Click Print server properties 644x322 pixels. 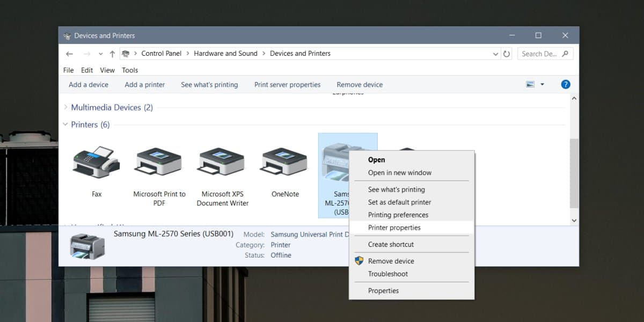[287, 84]
